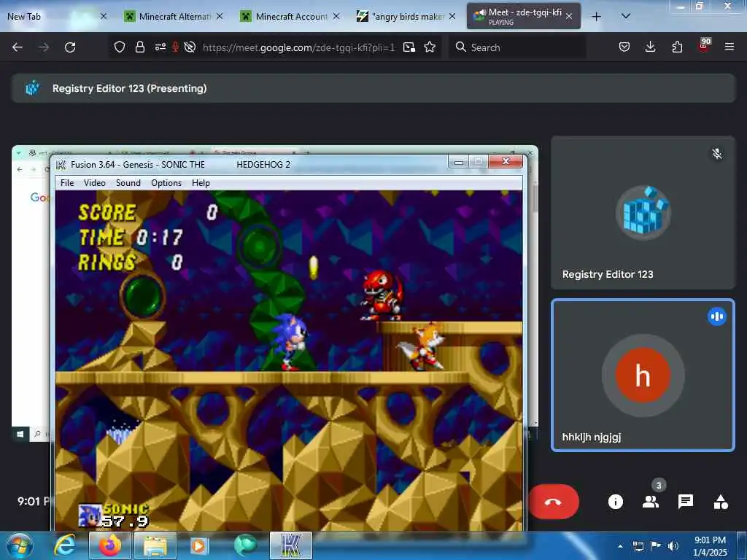
Task: Click the site padlock security icon
Action: pos(139,47)
